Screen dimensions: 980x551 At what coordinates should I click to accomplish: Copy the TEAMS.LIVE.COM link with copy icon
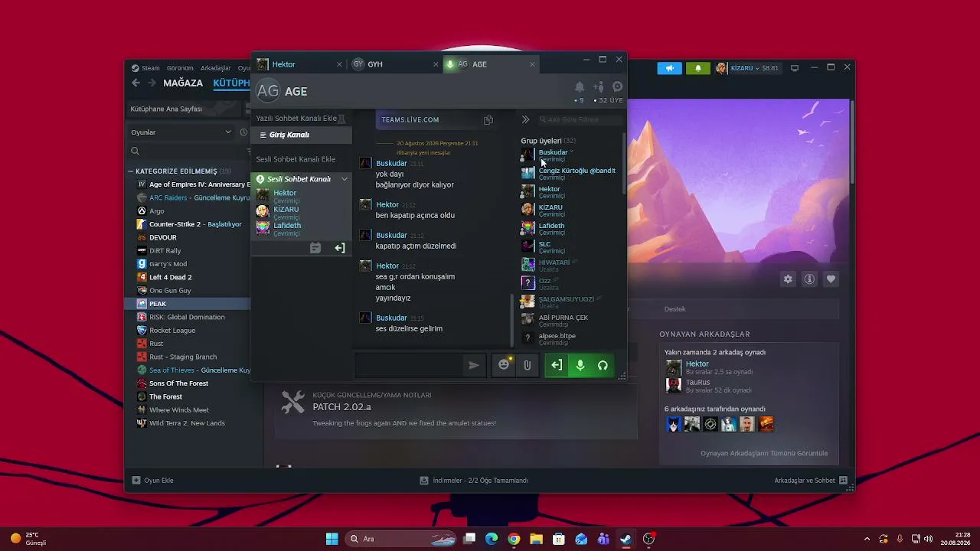coord(488,119)
